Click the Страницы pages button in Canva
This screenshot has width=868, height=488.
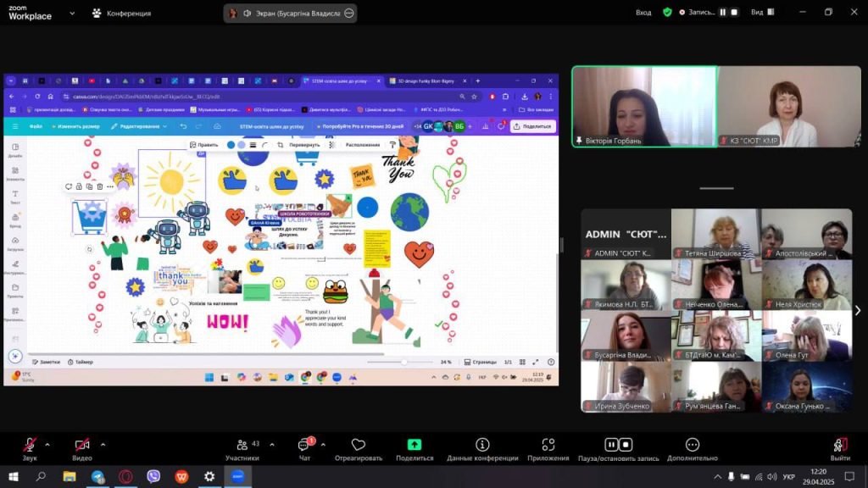480,362
